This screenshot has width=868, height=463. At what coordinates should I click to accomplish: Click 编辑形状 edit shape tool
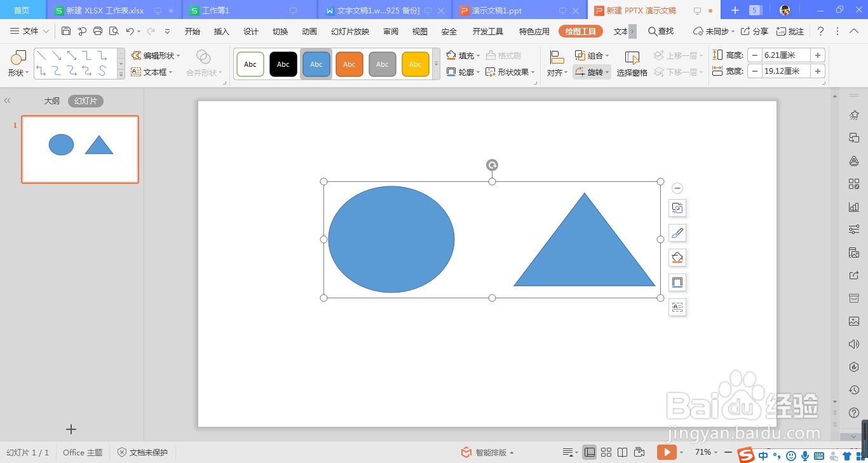tap(156, 56)
